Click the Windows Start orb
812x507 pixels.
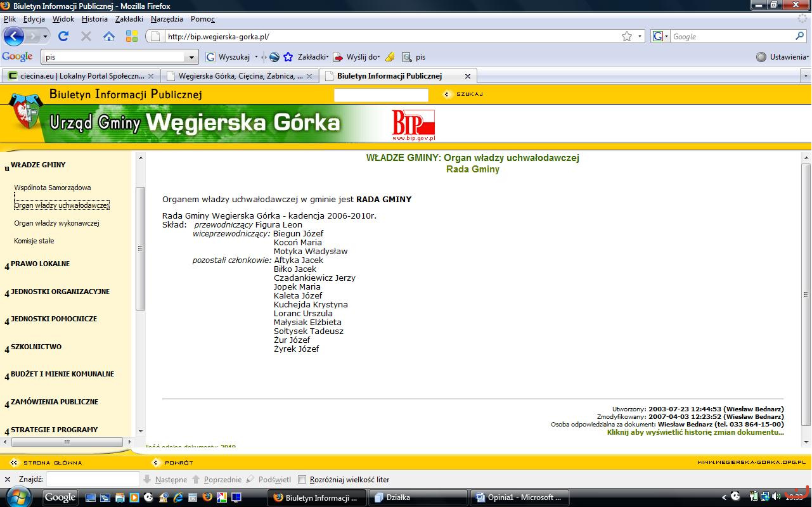pyautogui.click(x=18, y=497)
